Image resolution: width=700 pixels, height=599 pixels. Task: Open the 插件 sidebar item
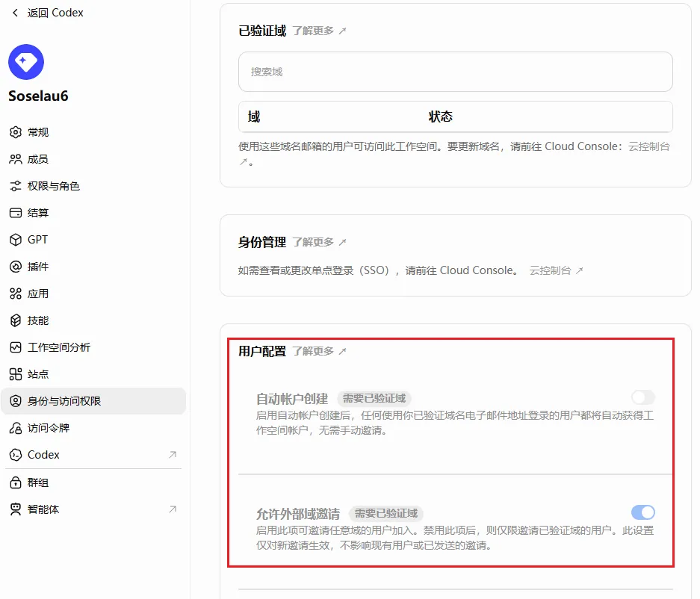point(93,267)
